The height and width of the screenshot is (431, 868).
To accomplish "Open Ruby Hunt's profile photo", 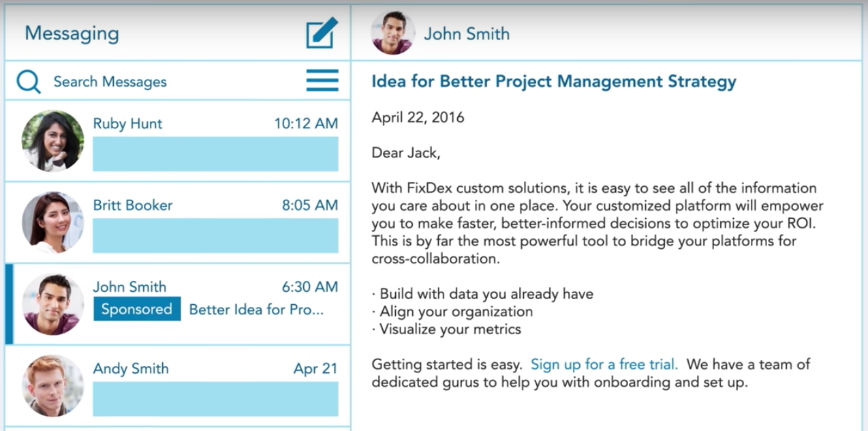I will [53, 140].
